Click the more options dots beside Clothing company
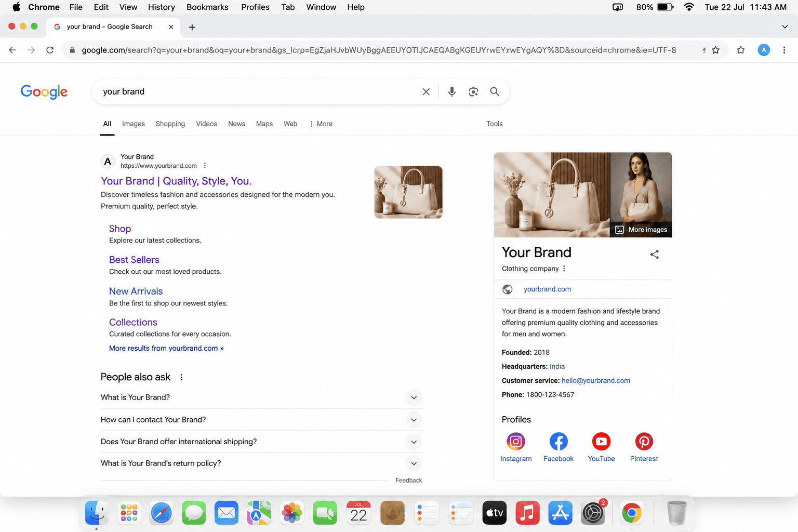This screenshot has width=798, height=532. pos(564,269)
